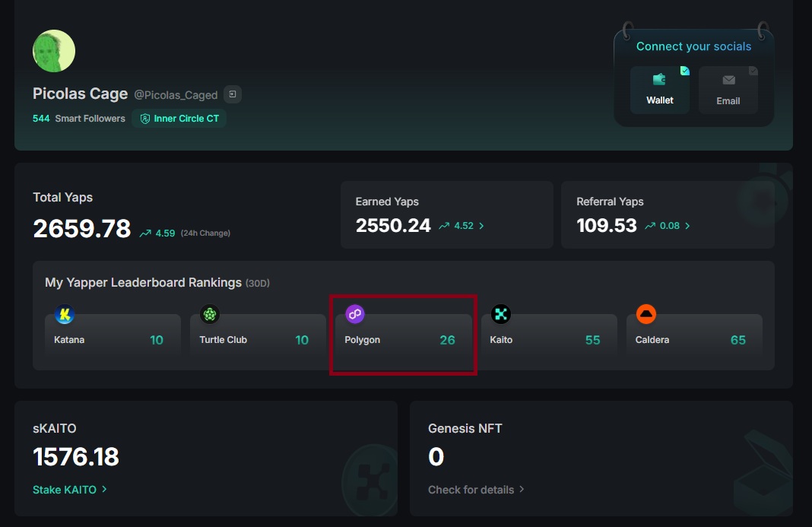Expand Referral Yaps details chevron
The image size is (812, 527).
pyautogui.click(x=688, y=226)
